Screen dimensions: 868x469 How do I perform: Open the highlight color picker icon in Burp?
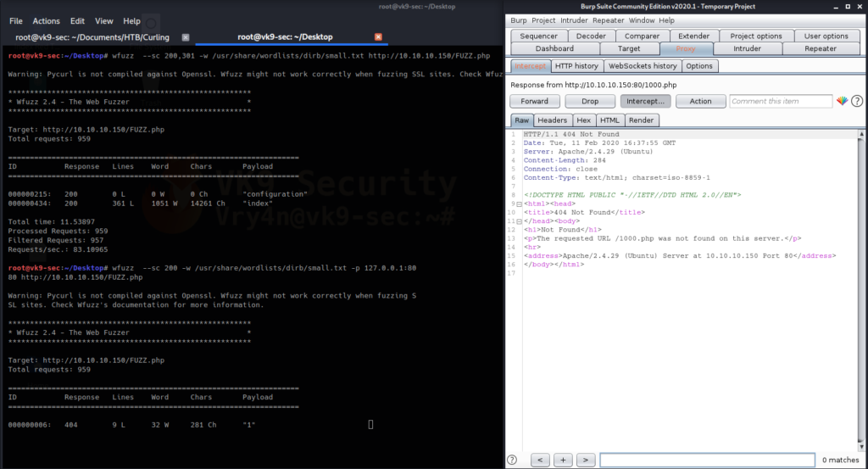842,101
